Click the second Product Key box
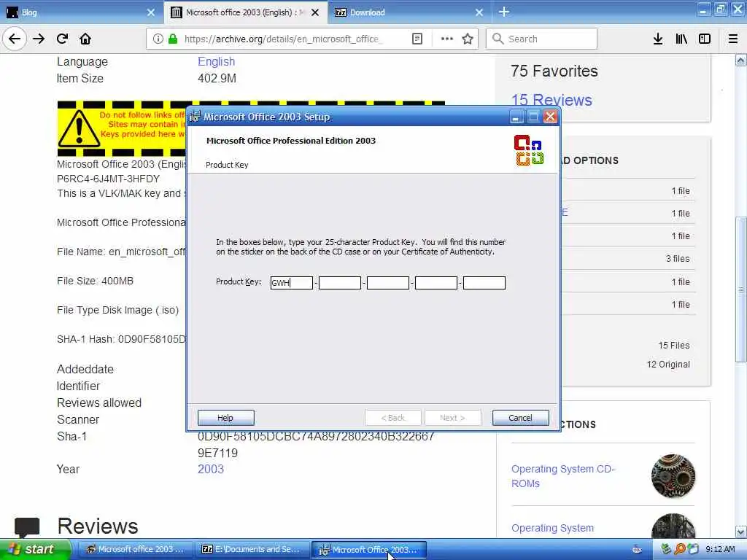The image size is (747, 560). (x=340, y=283)
